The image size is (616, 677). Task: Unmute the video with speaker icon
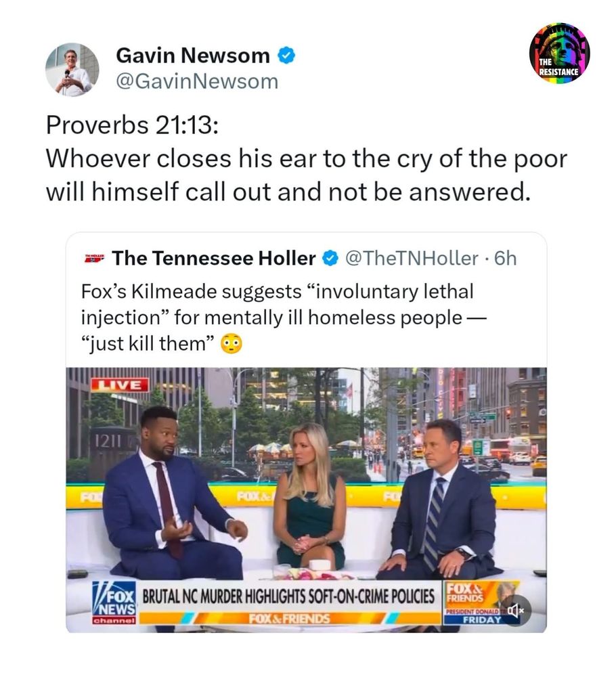(516, 610)
